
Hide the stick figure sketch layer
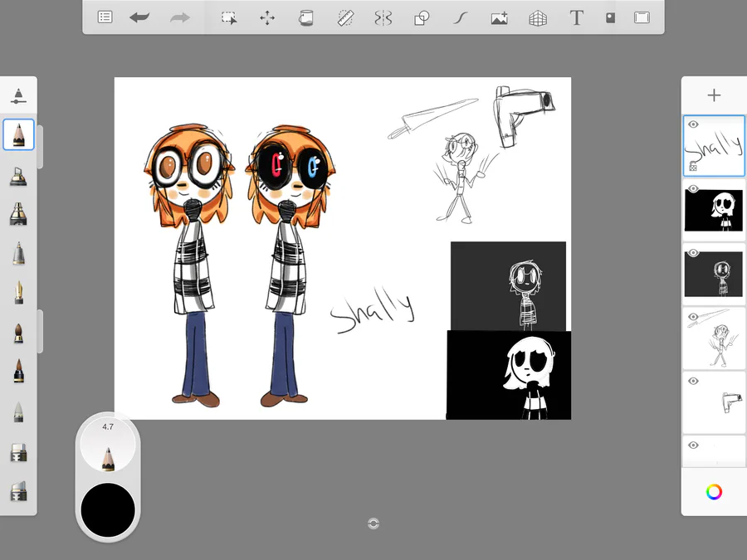[693, 317]
